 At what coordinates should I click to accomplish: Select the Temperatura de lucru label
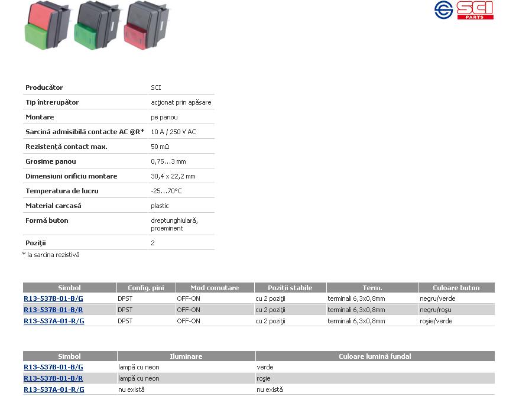[62, 191]
